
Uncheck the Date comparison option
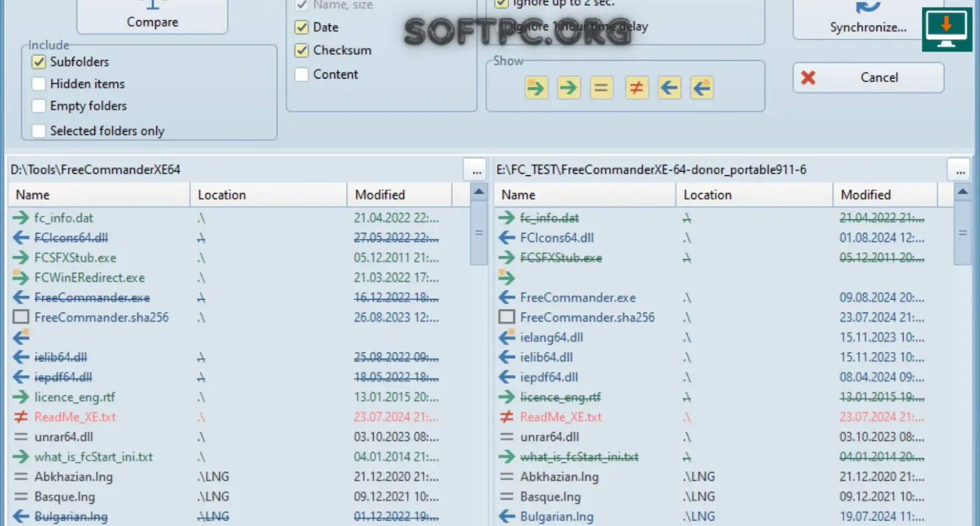click(301, 27)
